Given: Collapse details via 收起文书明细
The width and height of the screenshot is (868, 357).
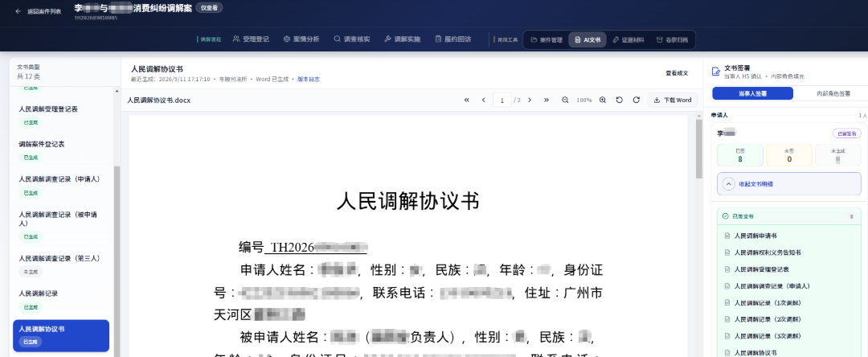Looking at the screenshot, I should 789,184.
